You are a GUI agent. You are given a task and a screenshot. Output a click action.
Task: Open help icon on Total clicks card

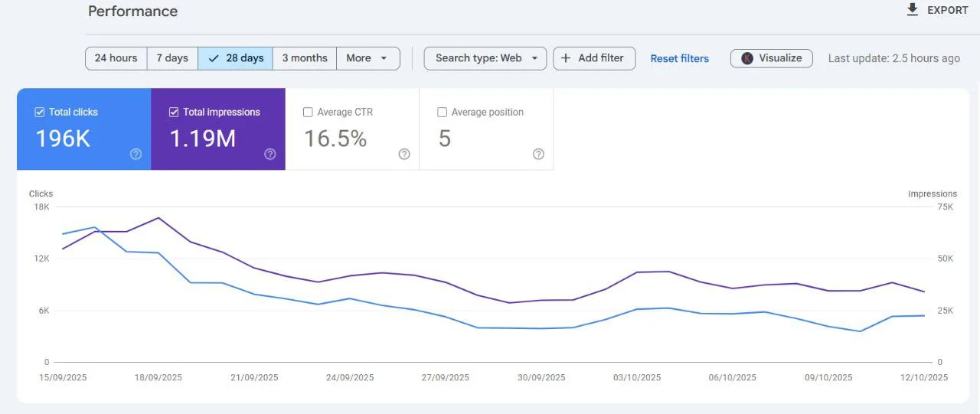tap(136, 154)
